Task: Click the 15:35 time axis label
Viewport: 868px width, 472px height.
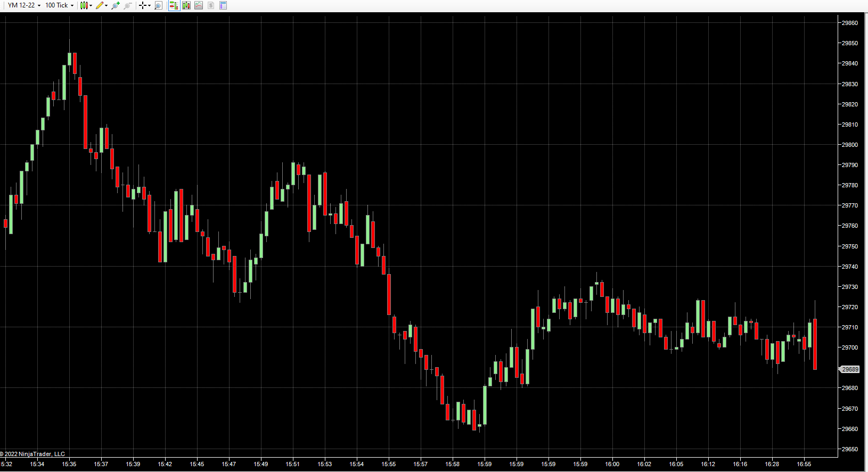Action: point(69,464)
